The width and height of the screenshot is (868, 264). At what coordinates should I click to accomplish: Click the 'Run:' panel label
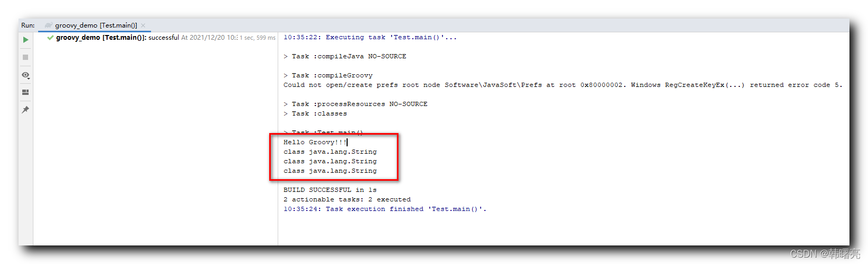(28, 25)
